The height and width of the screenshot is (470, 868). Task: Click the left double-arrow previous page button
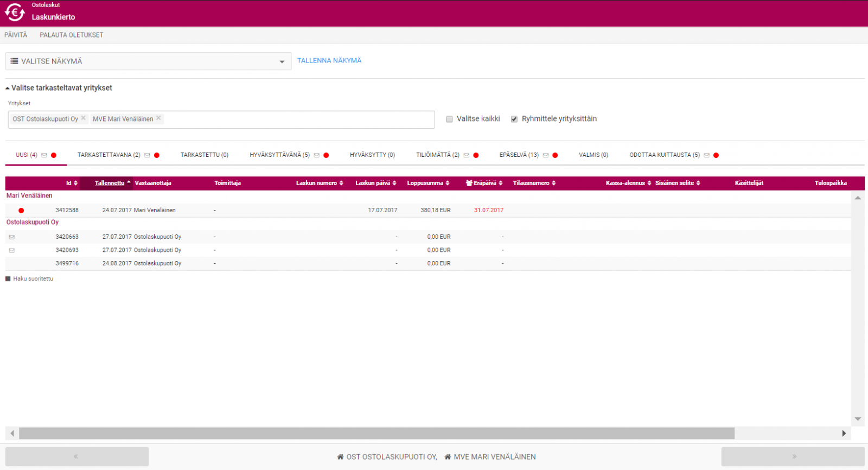pos(76,456)
